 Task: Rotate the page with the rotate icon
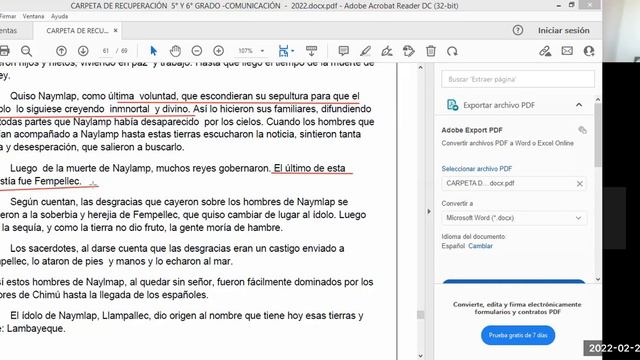click(452, 51)
